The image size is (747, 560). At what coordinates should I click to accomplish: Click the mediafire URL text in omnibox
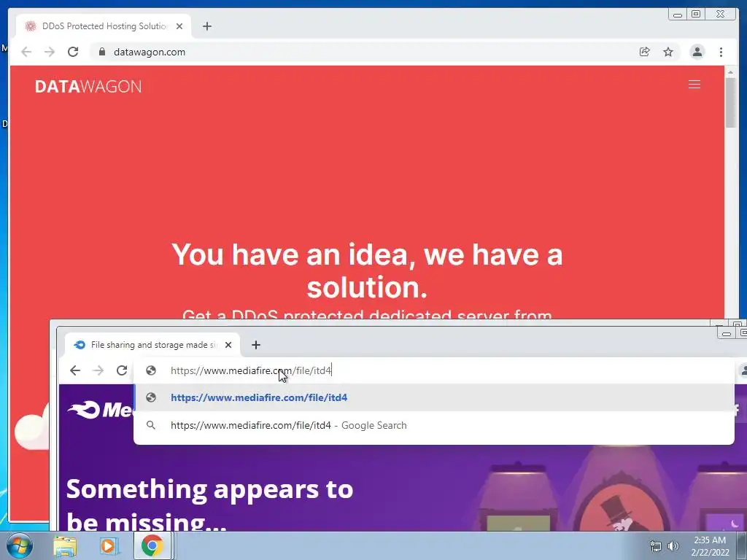251,370
